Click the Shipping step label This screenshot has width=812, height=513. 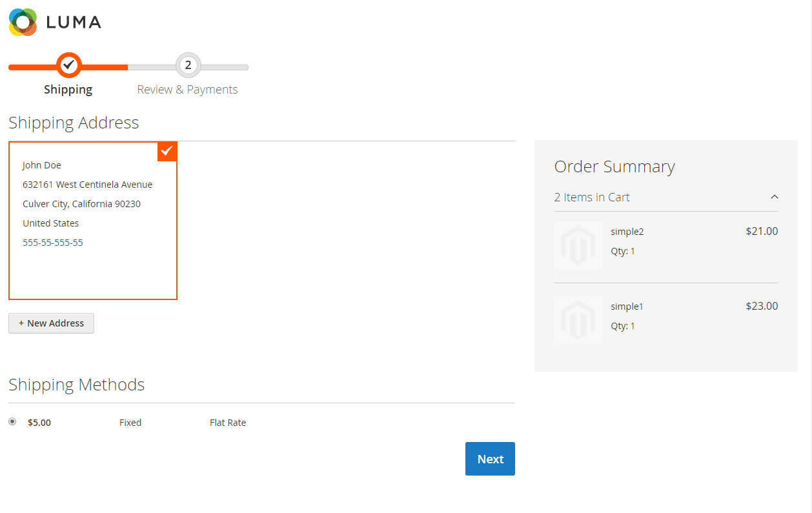(68, 89)
